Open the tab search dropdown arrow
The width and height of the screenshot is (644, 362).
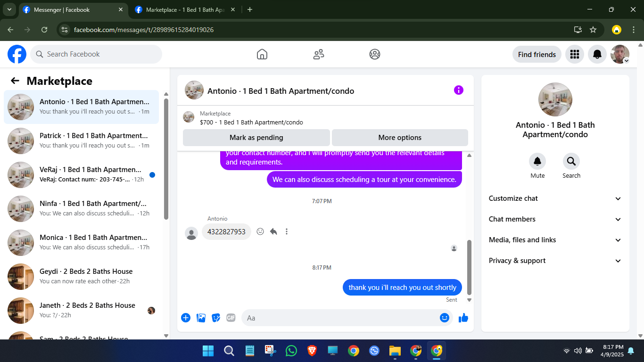tap(9, 9)
